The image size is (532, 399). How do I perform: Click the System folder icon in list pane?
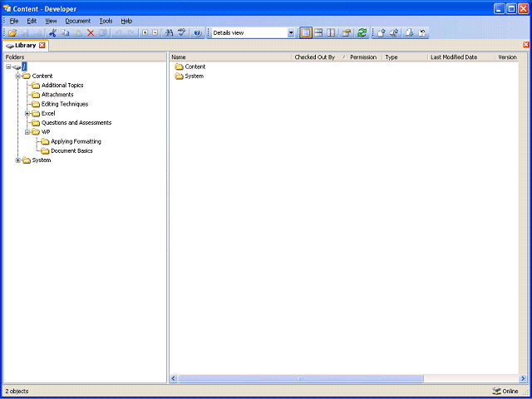179,76
